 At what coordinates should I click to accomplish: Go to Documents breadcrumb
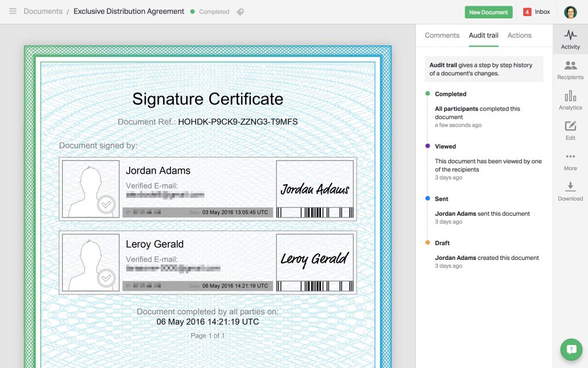pos(43,11)
